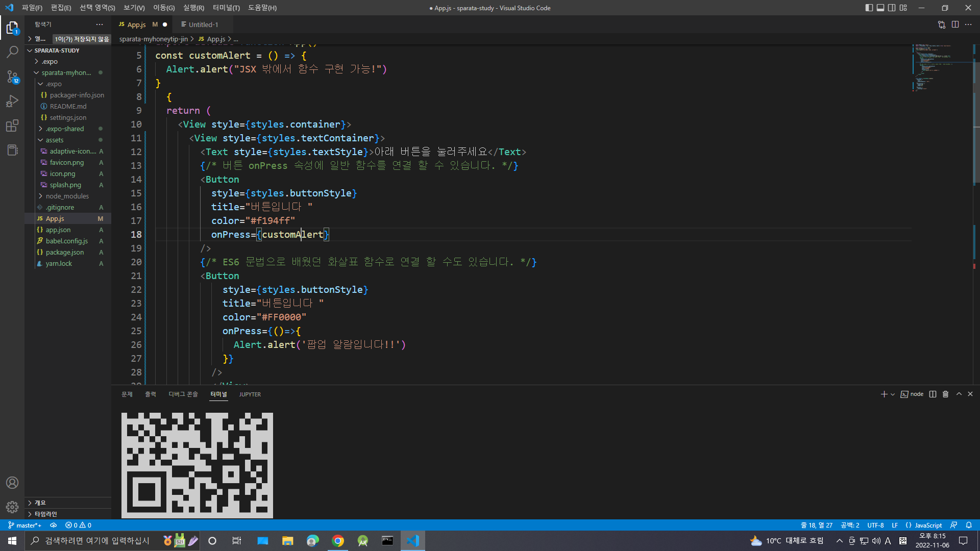Change the LF end-of-line sequence
Image resolution: width=980 pixels, height=551 pixels.
tap(895, 525)
